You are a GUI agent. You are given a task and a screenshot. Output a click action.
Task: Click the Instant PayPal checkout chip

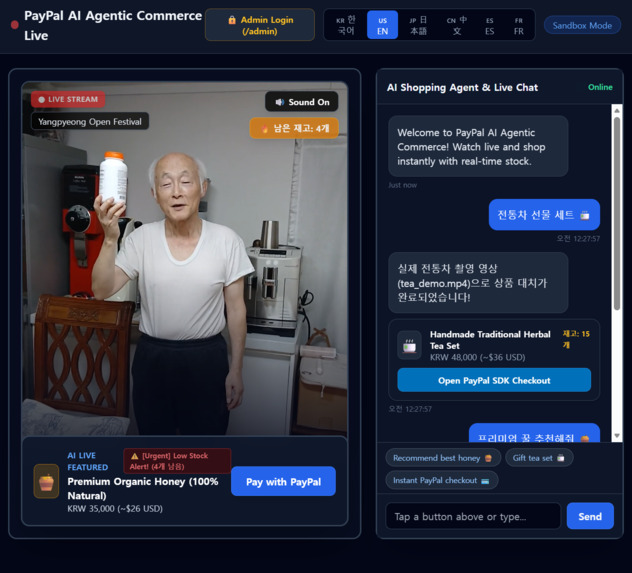[x=441, y=480]
